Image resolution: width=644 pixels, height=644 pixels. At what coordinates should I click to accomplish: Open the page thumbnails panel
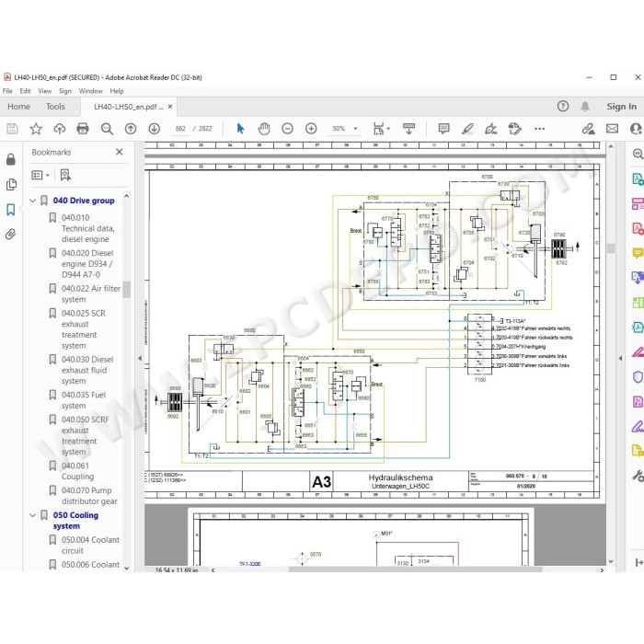tap(11, 184)
